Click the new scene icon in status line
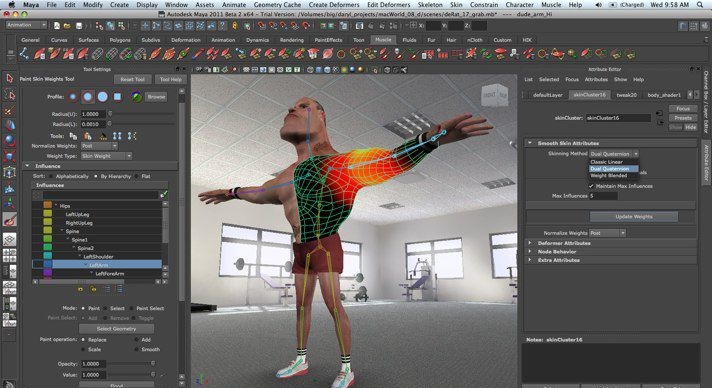Viewport: 712px width, 388px height. point(57,26)
